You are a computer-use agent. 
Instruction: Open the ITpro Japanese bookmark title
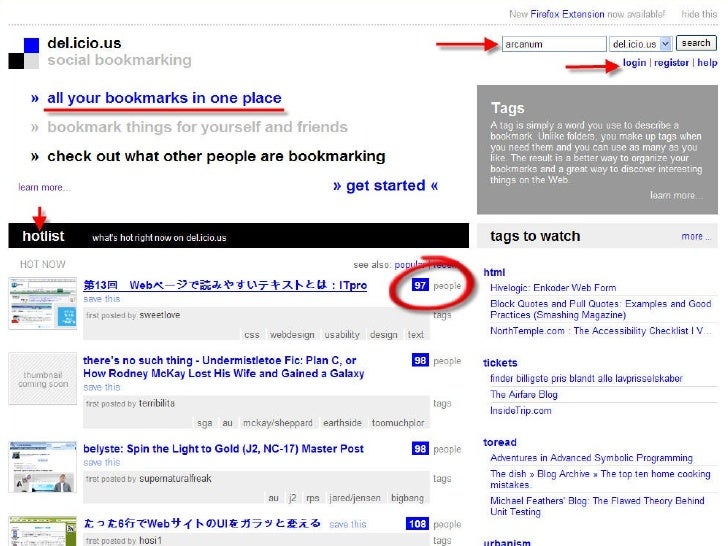tap(225, 285)
